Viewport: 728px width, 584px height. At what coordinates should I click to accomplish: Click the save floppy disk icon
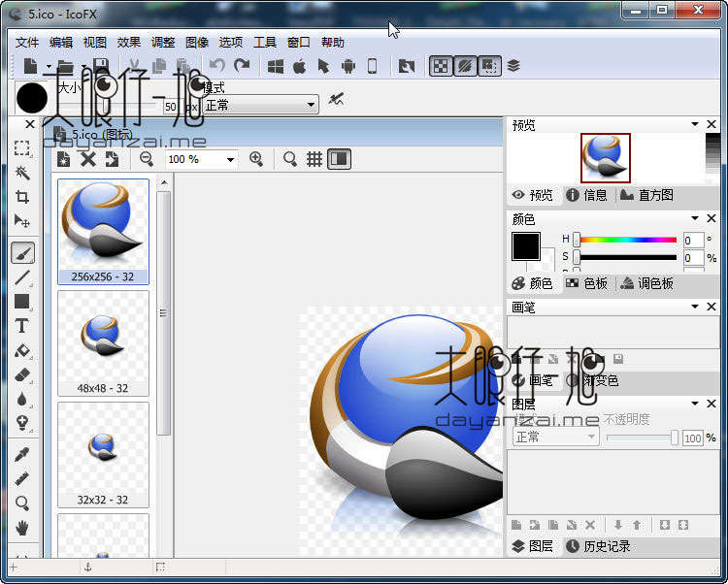[x=101, y=66]
